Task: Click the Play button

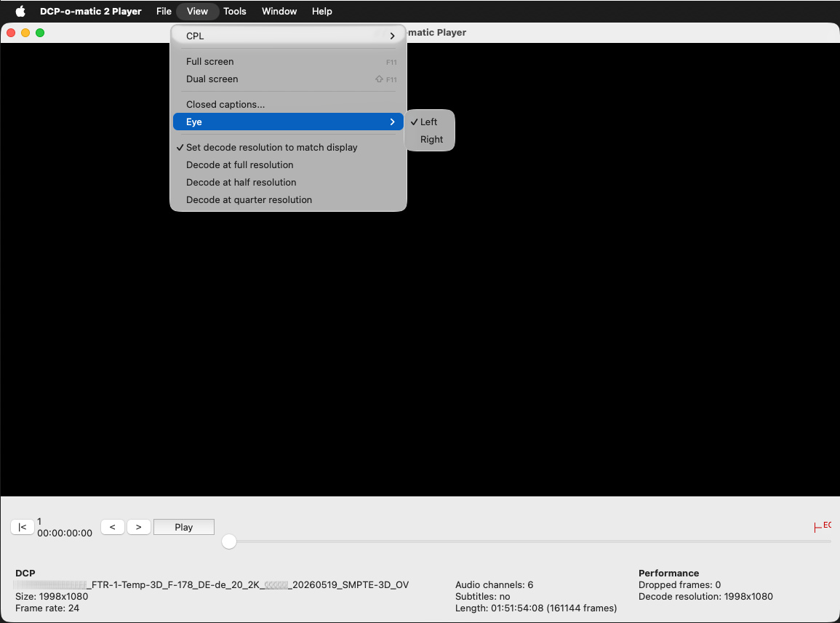Action: tap(184, 527)
